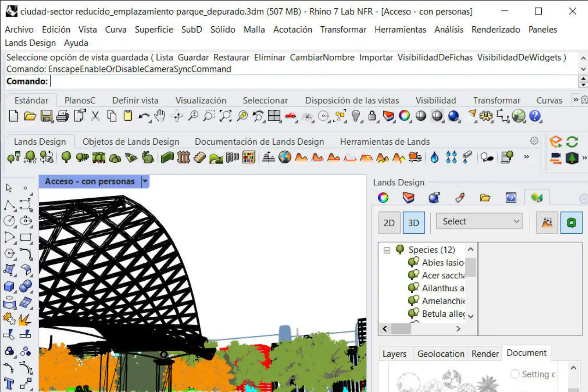
Task: Open the Superficie menu
Action: pyautogui.click(x=154, y=29)
